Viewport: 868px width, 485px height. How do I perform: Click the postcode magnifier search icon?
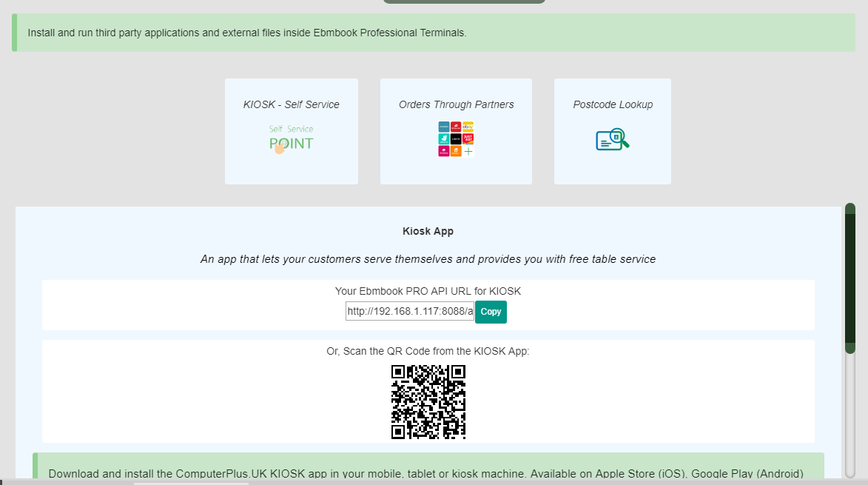pos(612,139)
